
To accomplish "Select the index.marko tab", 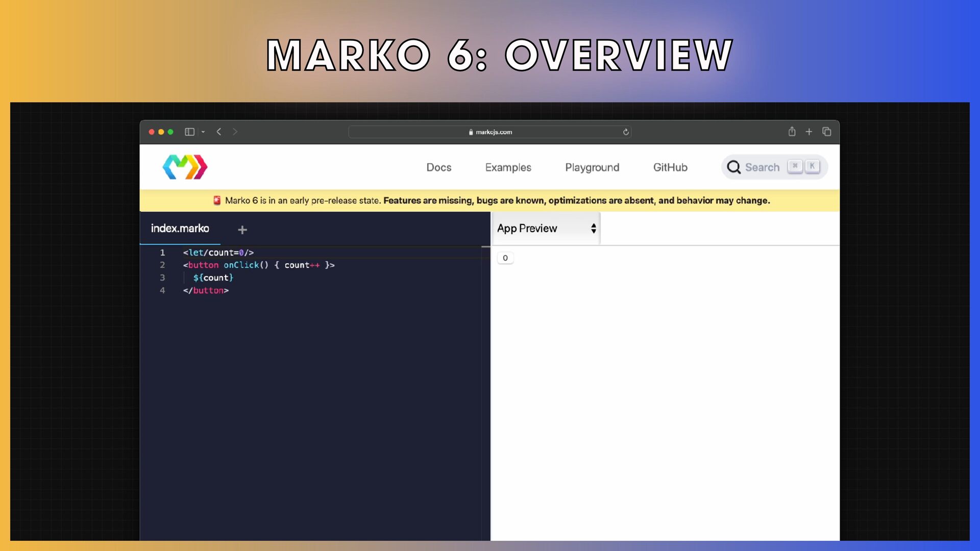I will click(180, 228).
